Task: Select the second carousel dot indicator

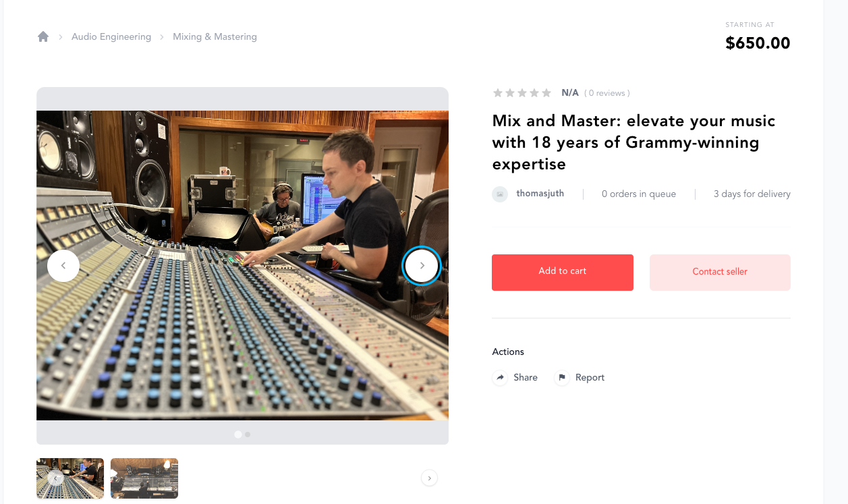Action: coord(248,435)
